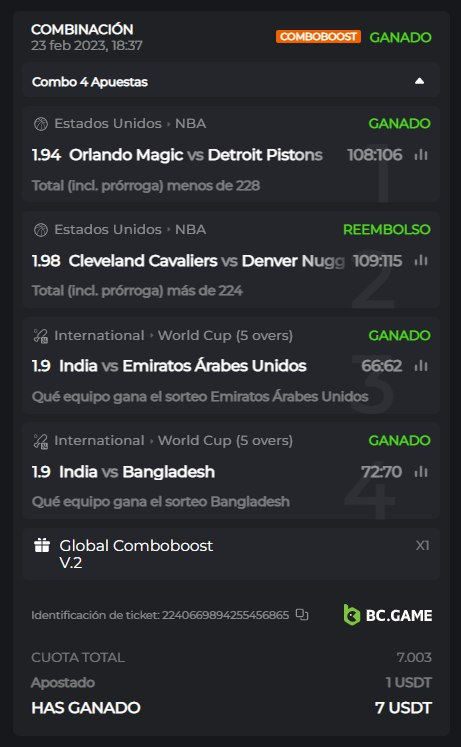Viewport: 461px width, 747px height.
Task: Click cricket icon on India vs Emiratos bet
Action: click(41, 336)
